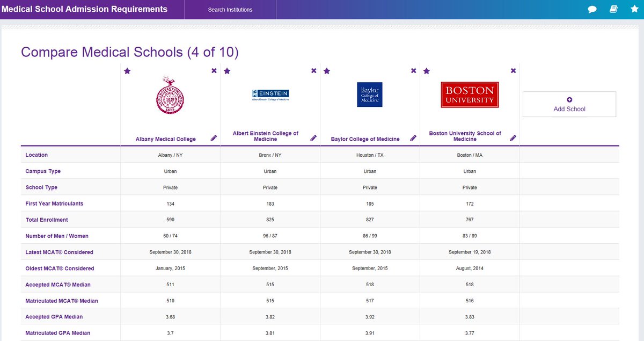
Task: Click the 'Houston / TX' location cell
Action: (370, 155)
